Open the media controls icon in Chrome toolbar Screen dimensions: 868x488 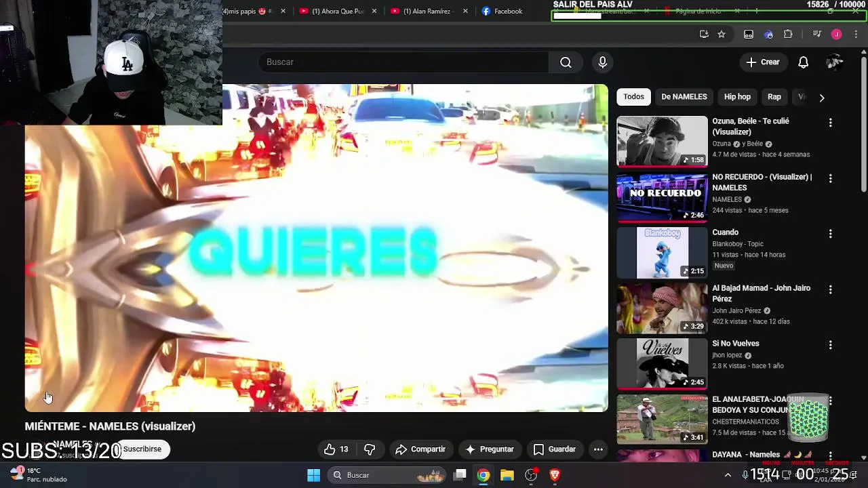[817, 35]
